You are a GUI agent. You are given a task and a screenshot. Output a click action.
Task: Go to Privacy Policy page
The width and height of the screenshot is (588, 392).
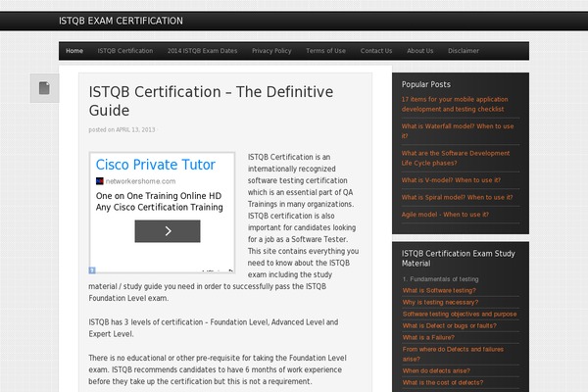[271, 51]
